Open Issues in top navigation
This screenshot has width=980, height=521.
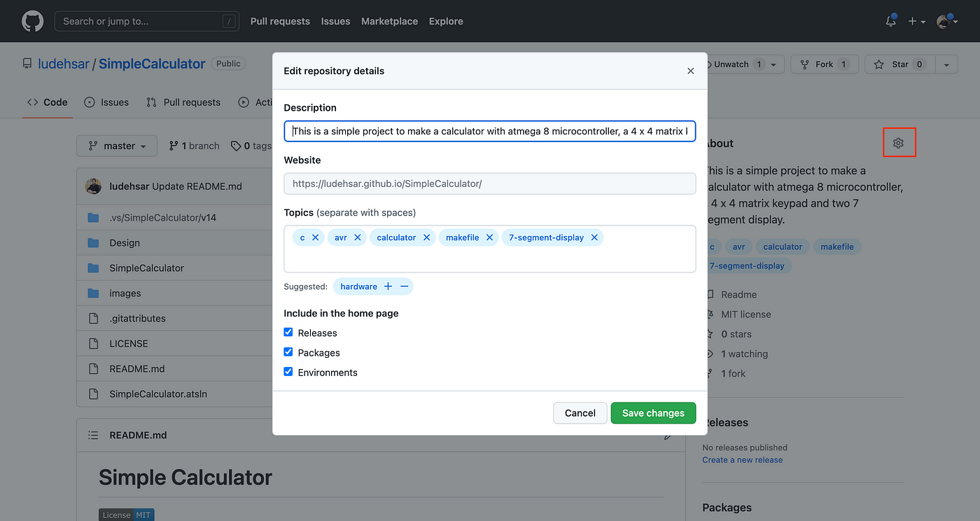335,21
